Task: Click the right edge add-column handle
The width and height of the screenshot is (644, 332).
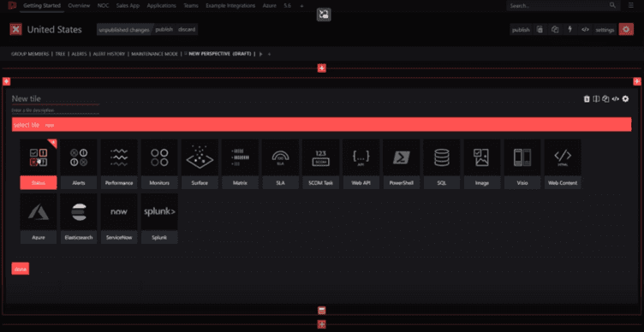Action: (x=637, y=81)
